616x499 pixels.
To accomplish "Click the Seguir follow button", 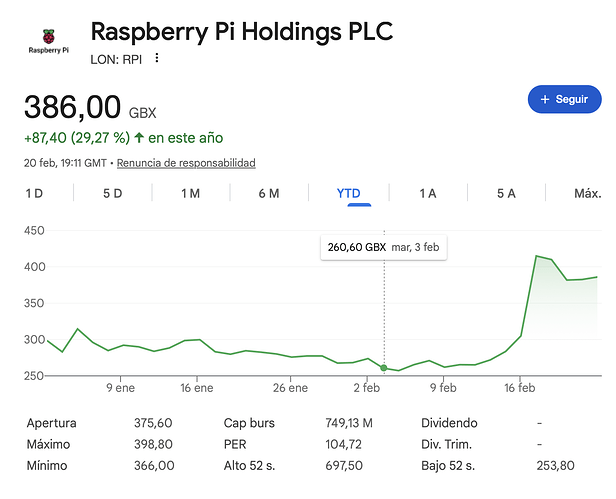I will [x=564, y=99].
